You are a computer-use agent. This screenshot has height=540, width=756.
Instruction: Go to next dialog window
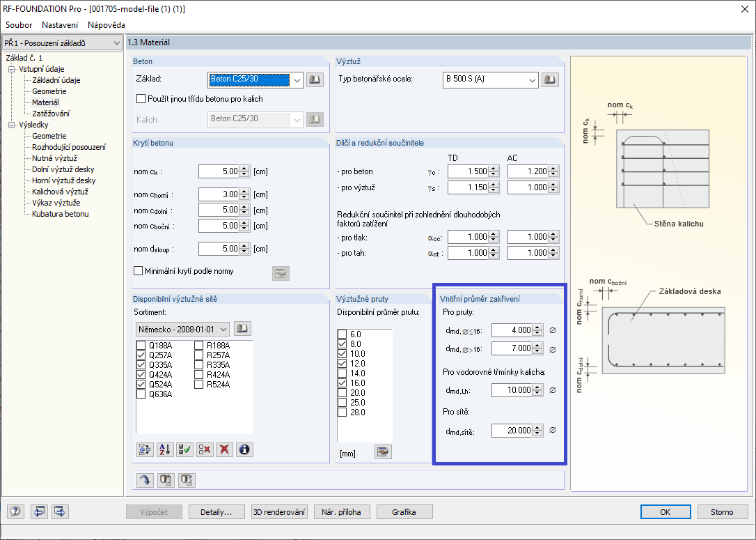pos(60,511)
